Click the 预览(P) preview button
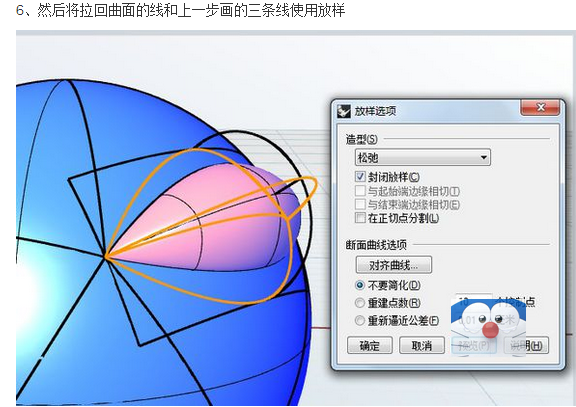This screenshot has width=576, height=407. coord(474,345)
